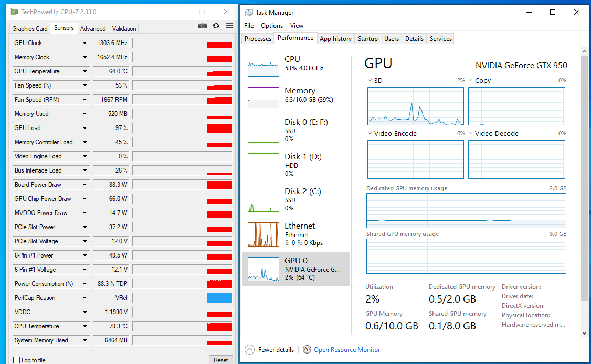The height and width of the screenshot is (364, 591).
Task: Open CPU Temperature sensor dropdown
Action: pyautogui.click(x=85, y=326)
